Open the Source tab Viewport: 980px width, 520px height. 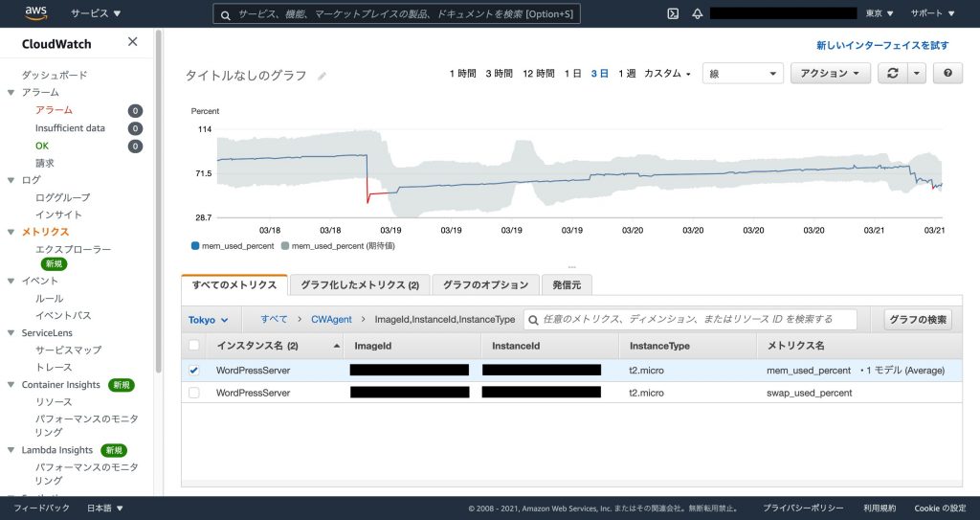[x=567, y=284]
